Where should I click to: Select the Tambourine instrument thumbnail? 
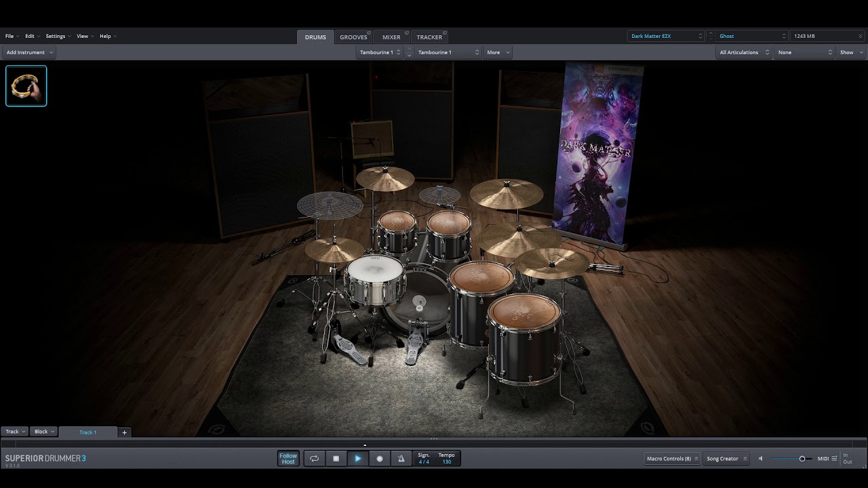pyautogui.click(x=26, y=86)
